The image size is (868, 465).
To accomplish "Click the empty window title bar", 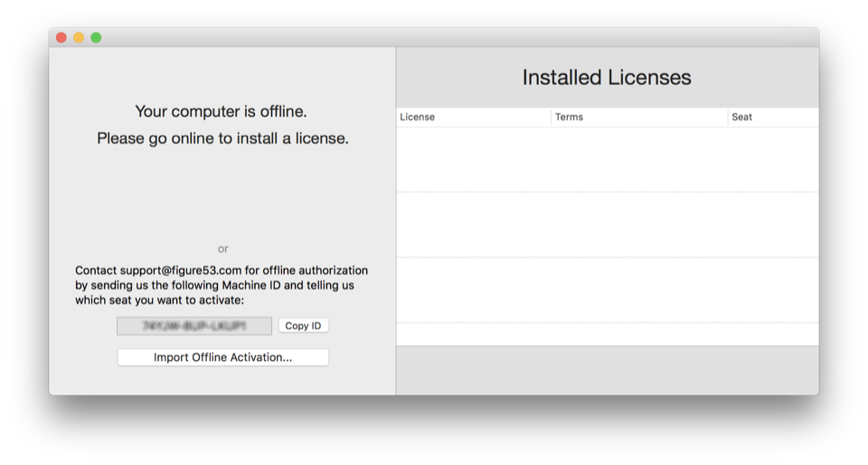I will tap(452, 37).
